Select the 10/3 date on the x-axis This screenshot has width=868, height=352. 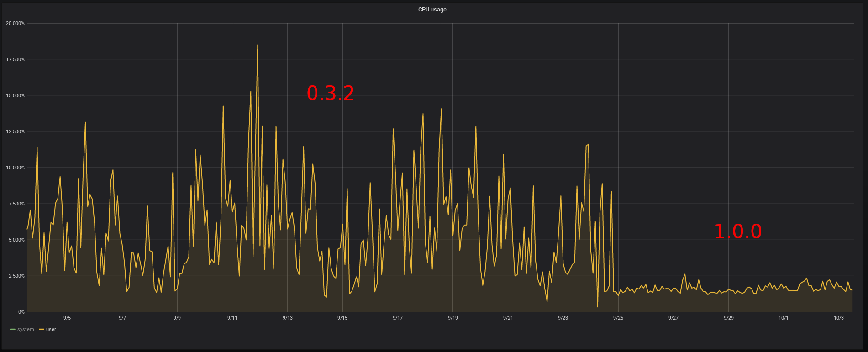(x=838, y=318)
